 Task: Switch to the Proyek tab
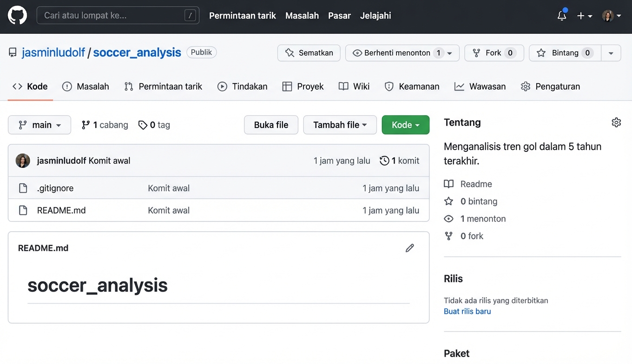coord(303,86)
